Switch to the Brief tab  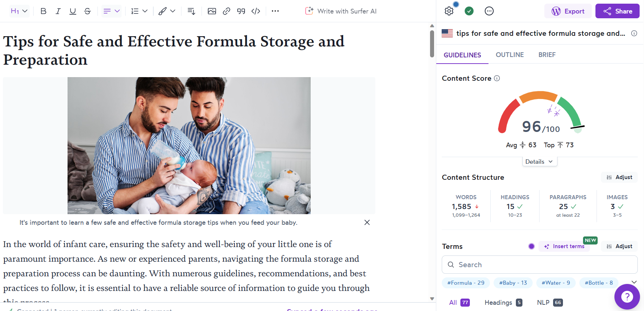547,55
